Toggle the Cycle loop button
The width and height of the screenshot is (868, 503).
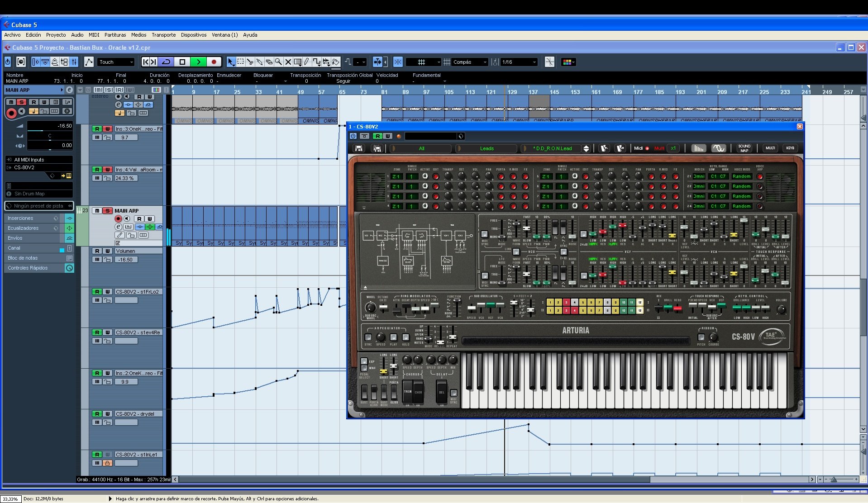coord(166,62)
